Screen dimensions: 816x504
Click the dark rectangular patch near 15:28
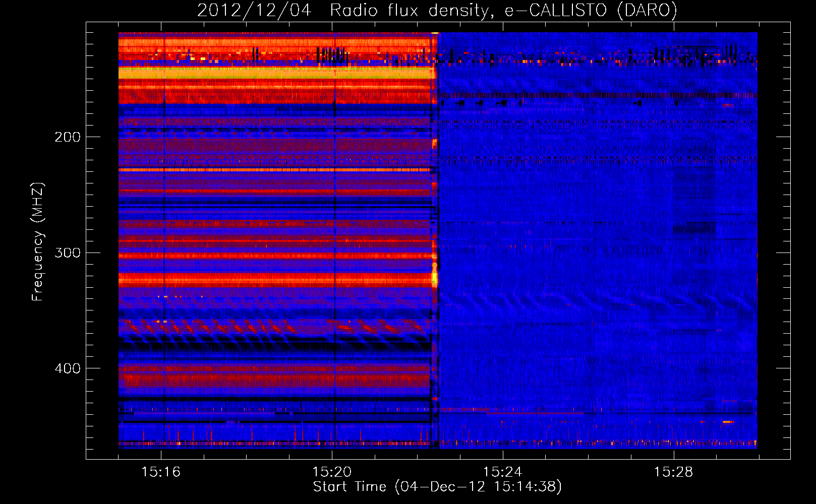[x=694, y=229]
